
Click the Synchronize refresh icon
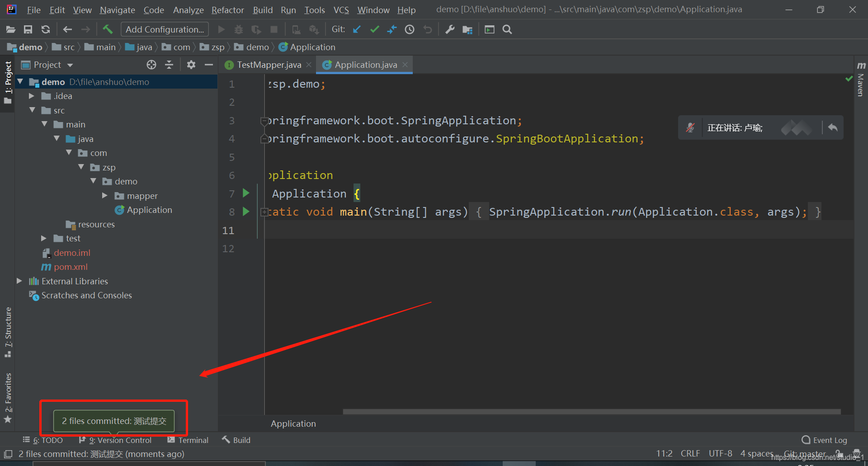[x=46, y=29]
